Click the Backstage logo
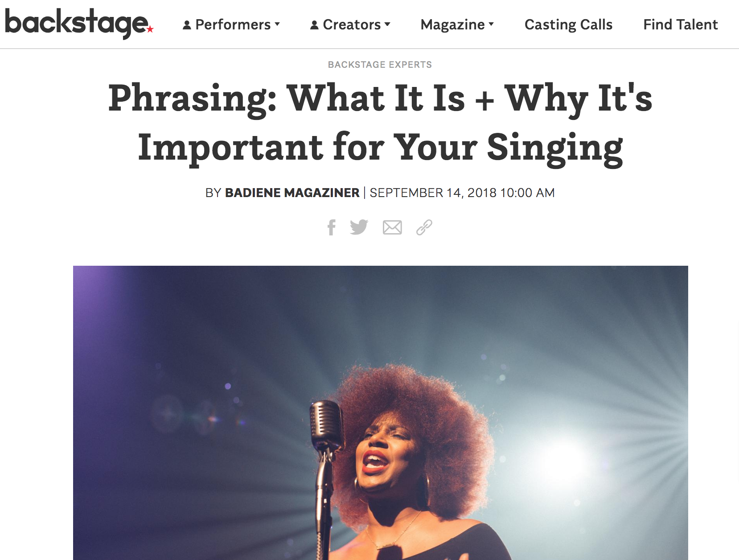The height and width of the screenshot is (560, 739). click(79, 23)
